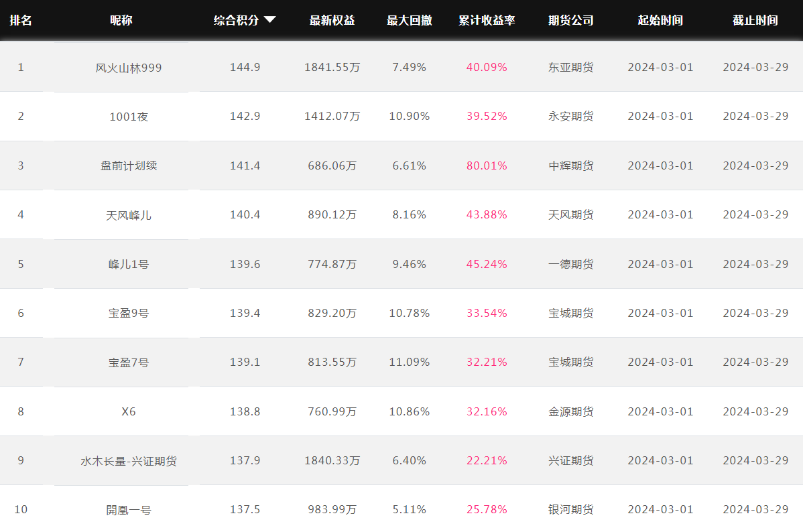
Task: Select 兴证期货 in the company column
Action: tap(571, 460)
